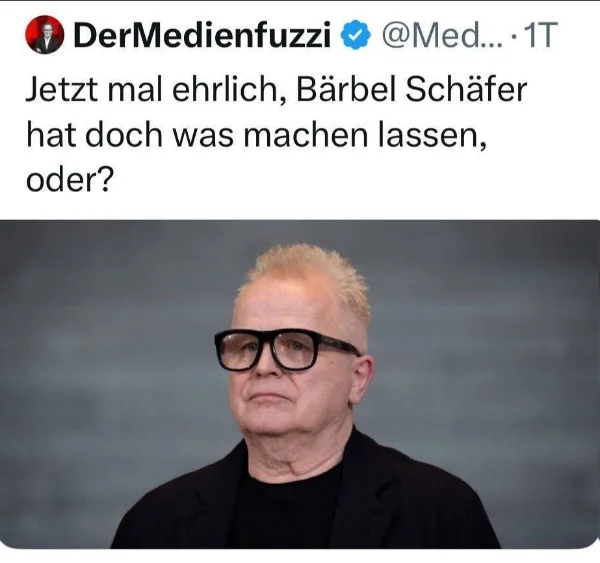Click the word 'Schäfer' in the post text
The height and width of the screenshot is (563, 600).
[466, 89]
